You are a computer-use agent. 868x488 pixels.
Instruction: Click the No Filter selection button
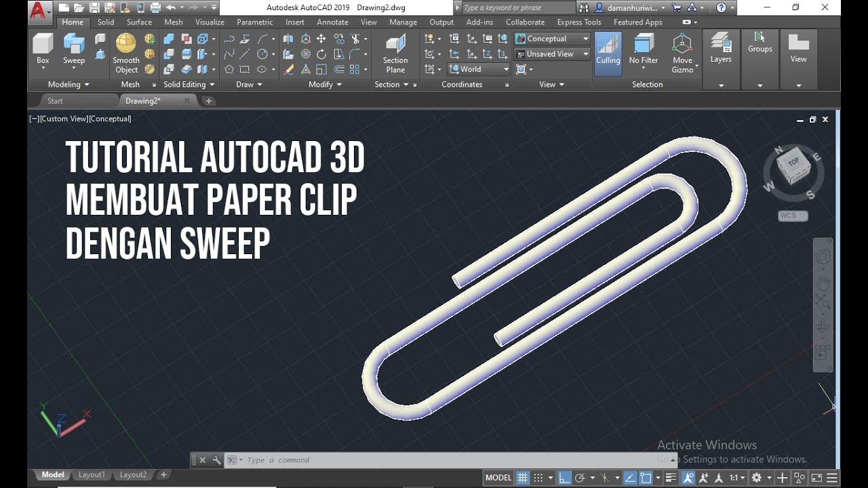644,49
